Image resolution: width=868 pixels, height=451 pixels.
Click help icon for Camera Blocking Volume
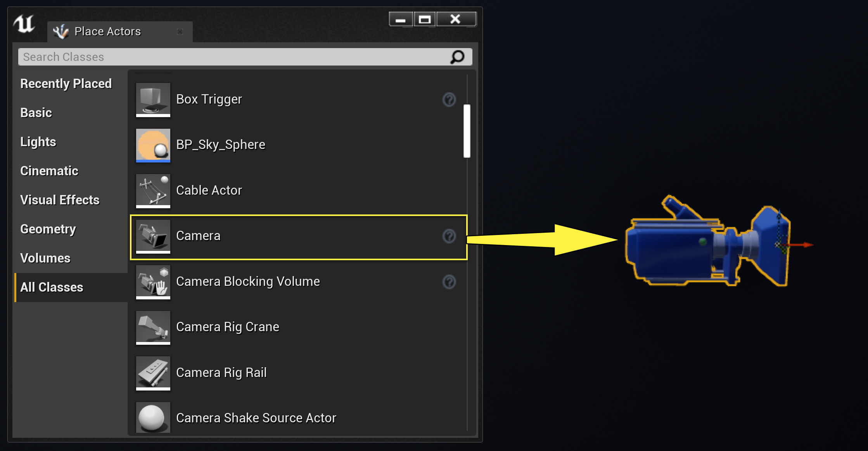(449, 282)
